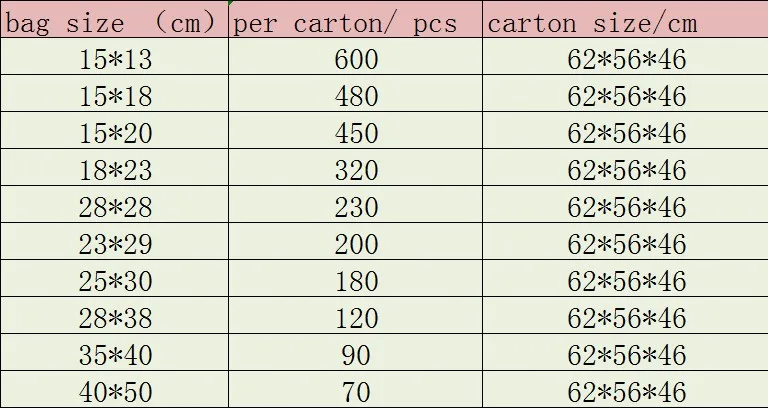Select the 28*38 bag size cell
The height and width of the screenshot is (408, 768).
(115, 319)
